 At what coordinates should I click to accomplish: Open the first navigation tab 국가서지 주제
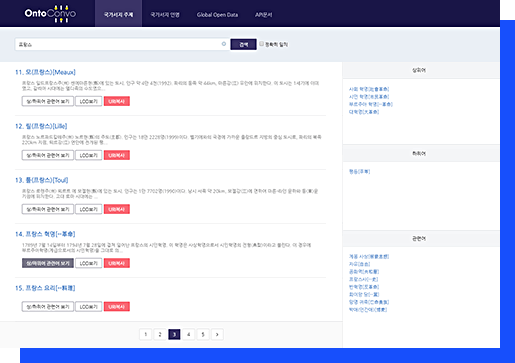click(x=118, y=15)
